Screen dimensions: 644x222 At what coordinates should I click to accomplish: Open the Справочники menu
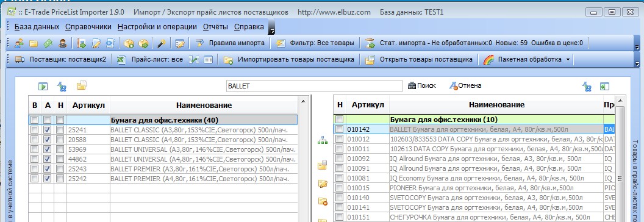coord(88,27)
